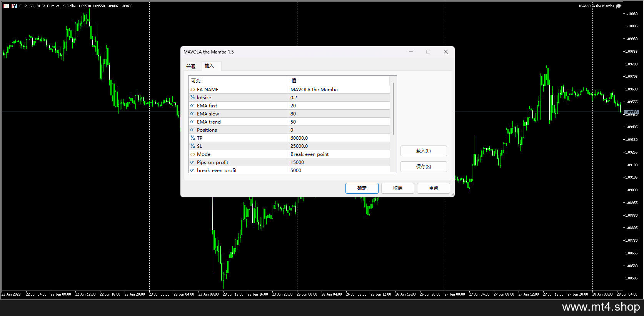Confirm with the 确定 button
Image resolution: width=644 pixels, height=316 pixels.
point(362,188)
